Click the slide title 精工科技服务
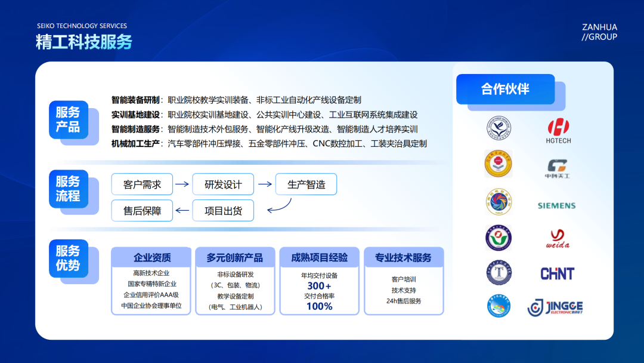The height and width of the screenshot is (363, 644). point(84,42)
